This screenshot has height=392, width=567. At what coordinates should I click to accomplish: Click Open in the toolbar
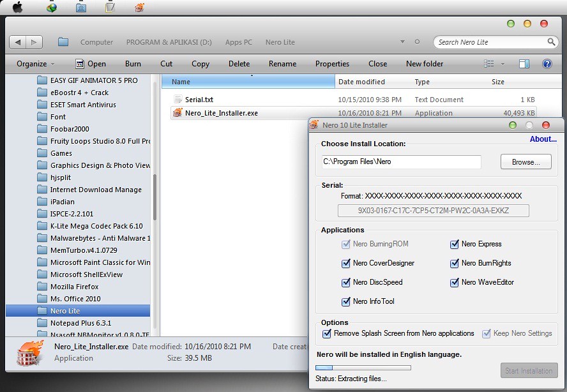pyautogui.click(x=91, y=64)
